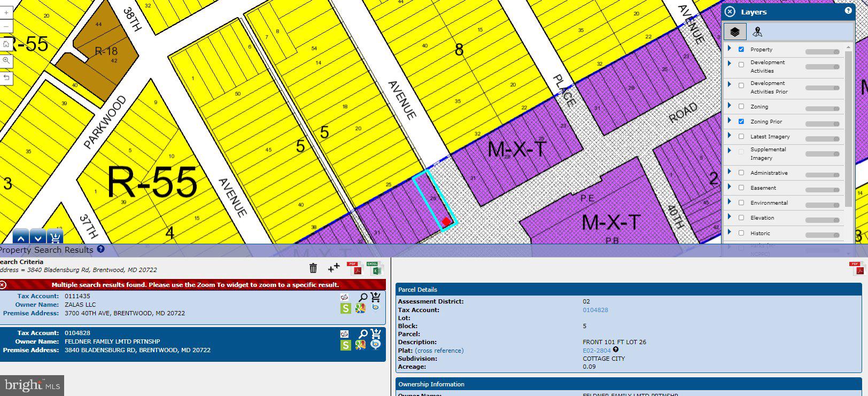Zoom to ZALAS LLC result using magnifier
The width and height of the screenshot is (868, 396).
[362, 297]
